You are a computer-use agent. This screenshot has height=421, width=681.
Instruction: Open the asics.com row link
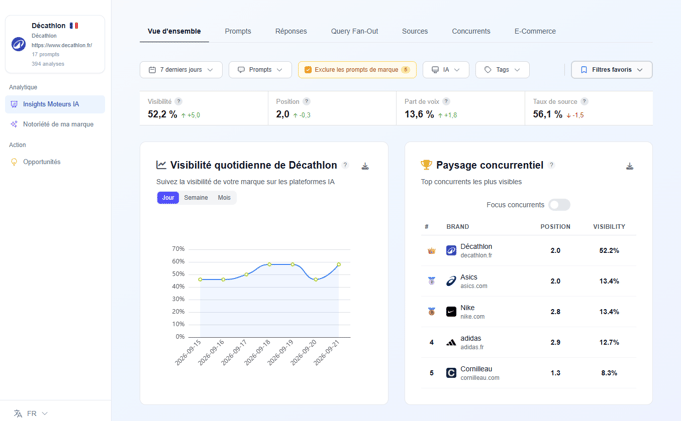coord(473,286)
